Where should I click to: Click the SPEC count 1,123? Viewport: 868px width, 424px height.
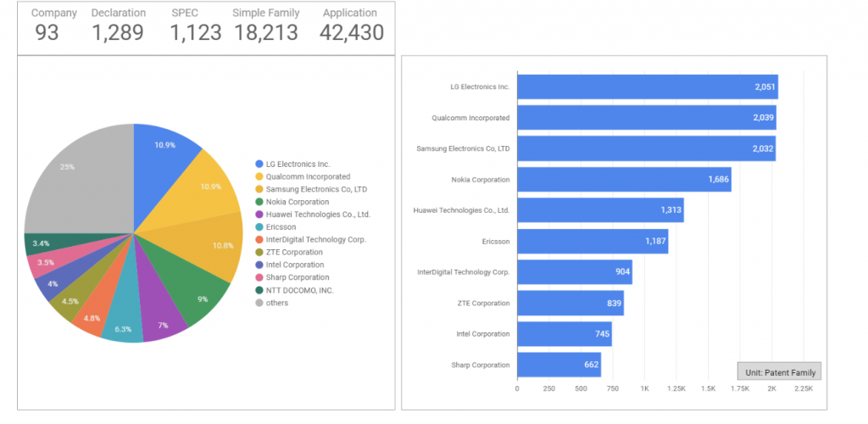click(196, 33)
